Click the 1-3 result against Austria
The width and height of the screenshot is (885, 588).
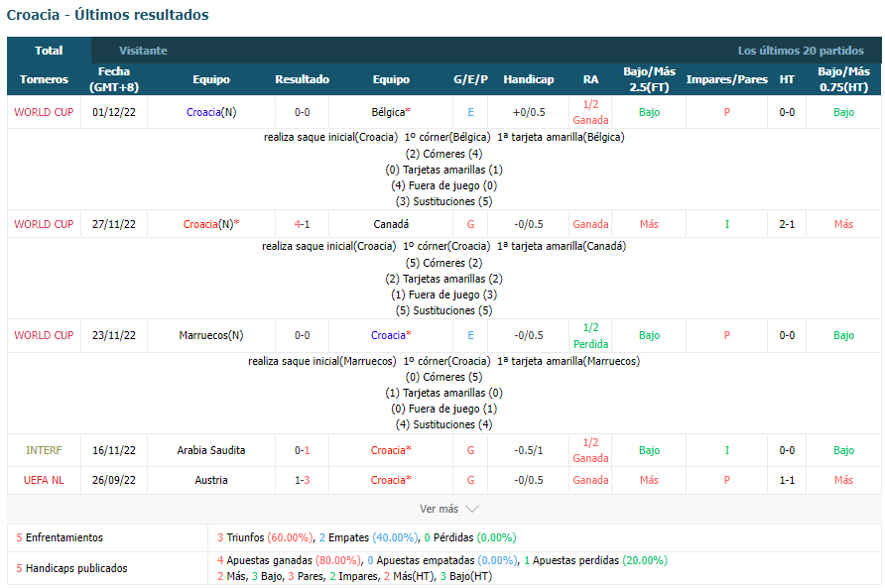click(302, 480)
